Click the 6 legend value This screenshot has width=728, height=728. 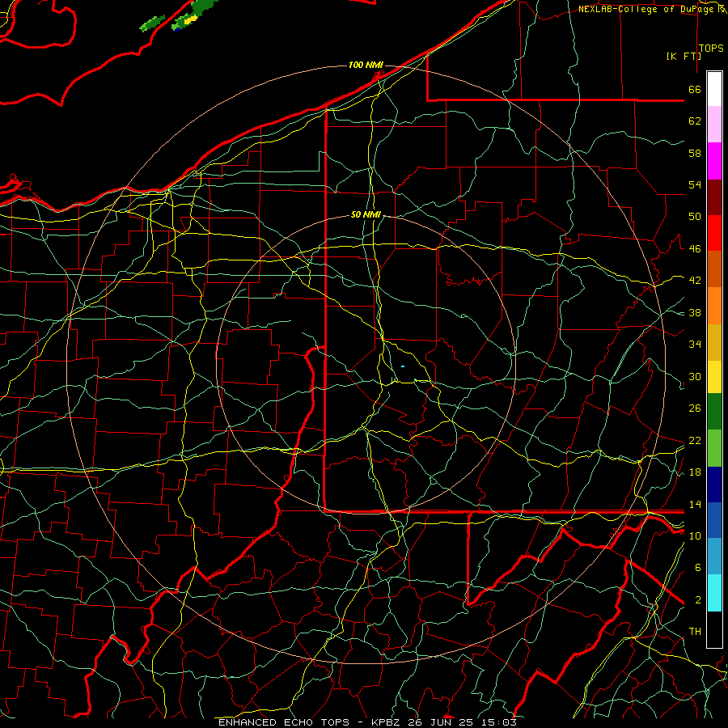click(698, 568)
